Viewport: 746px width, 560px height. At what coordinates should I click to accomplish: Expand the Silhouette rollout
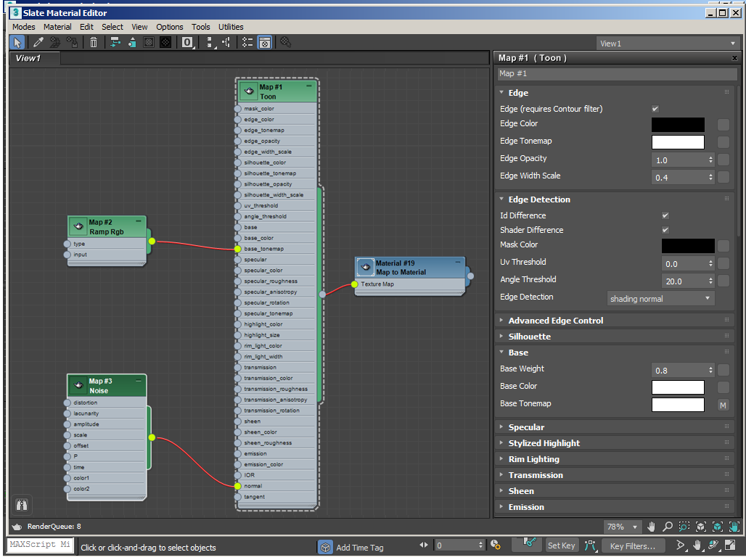tap(530, 336)
